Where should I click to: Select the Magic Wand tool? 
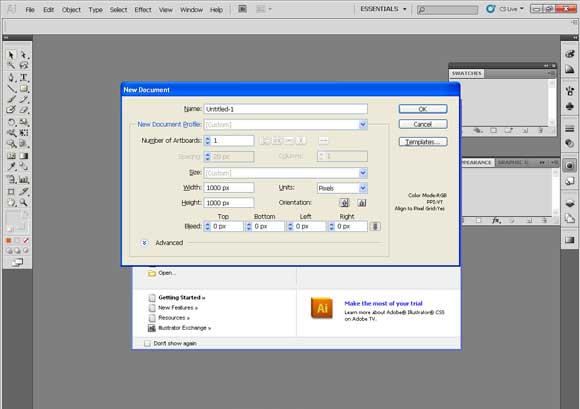(11, 65)
